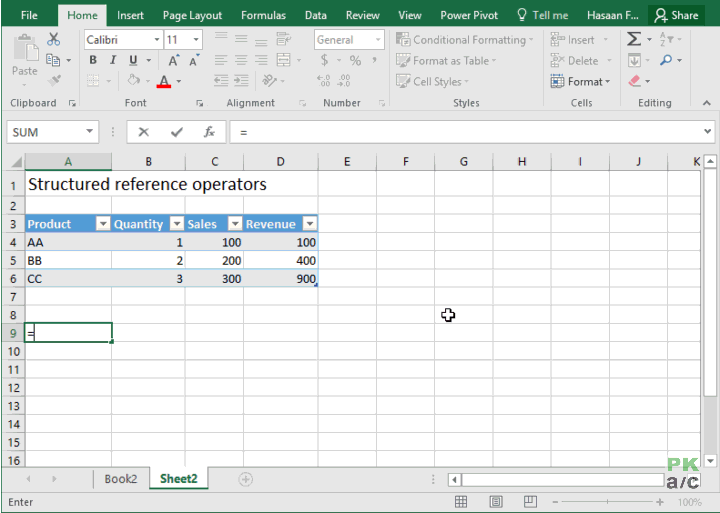Click the Decrease Indent icon
Viewport: 720px width, 513px height.
coord(221,81)
